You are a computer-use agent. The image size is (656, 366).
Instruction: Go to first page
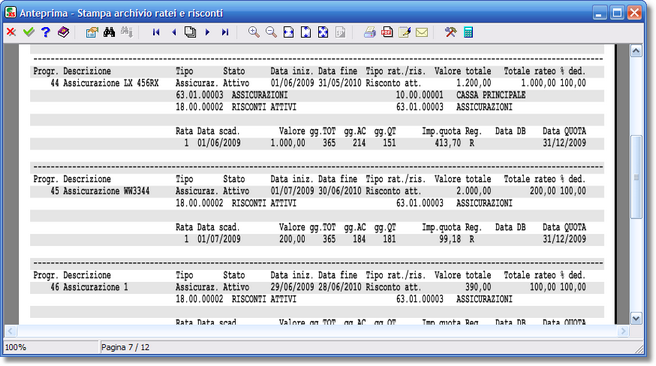(x=156, y=32)
